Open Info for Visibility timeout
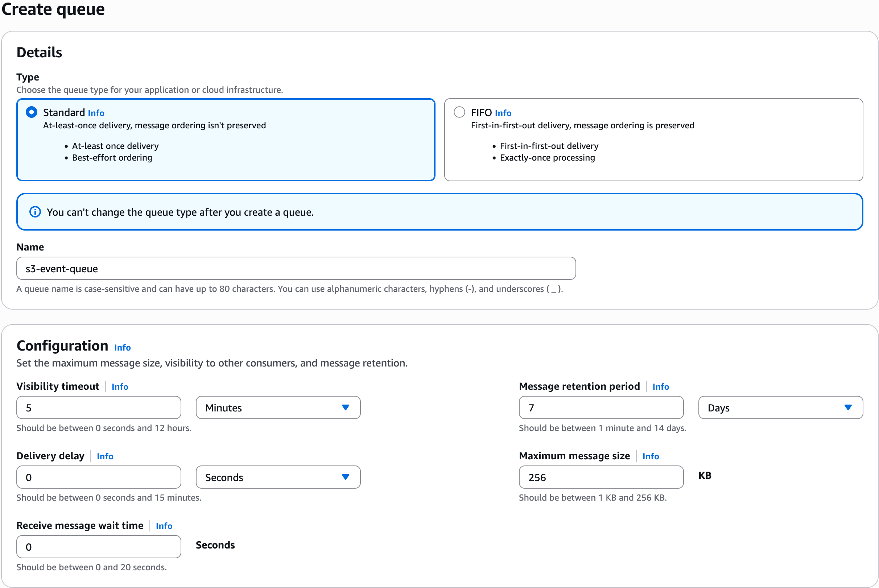 point(120,387)
